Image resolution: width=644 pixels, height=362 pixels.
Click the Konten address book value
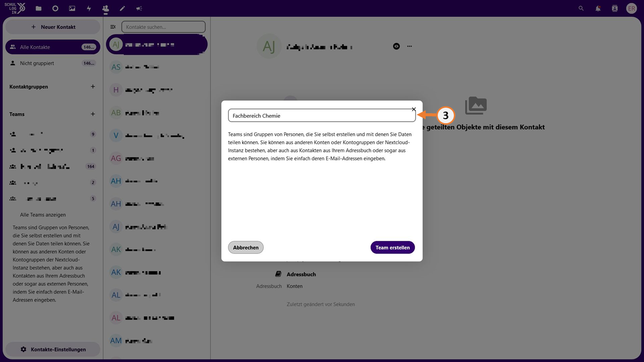(x=295, y=286)
